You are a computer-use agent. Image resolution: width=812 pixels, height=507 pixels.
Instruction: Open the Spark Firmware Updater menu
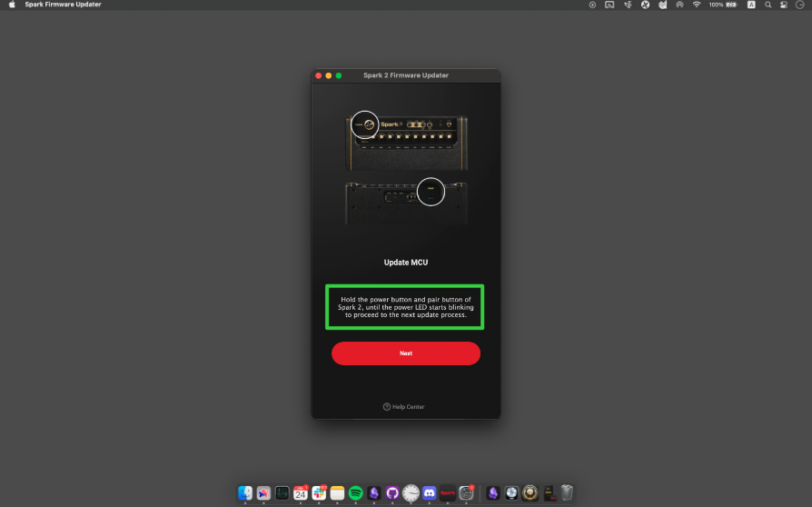[64, 5]
